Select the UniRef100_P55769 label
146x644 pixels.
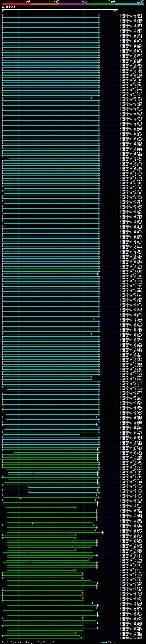[x=131, y=228]
